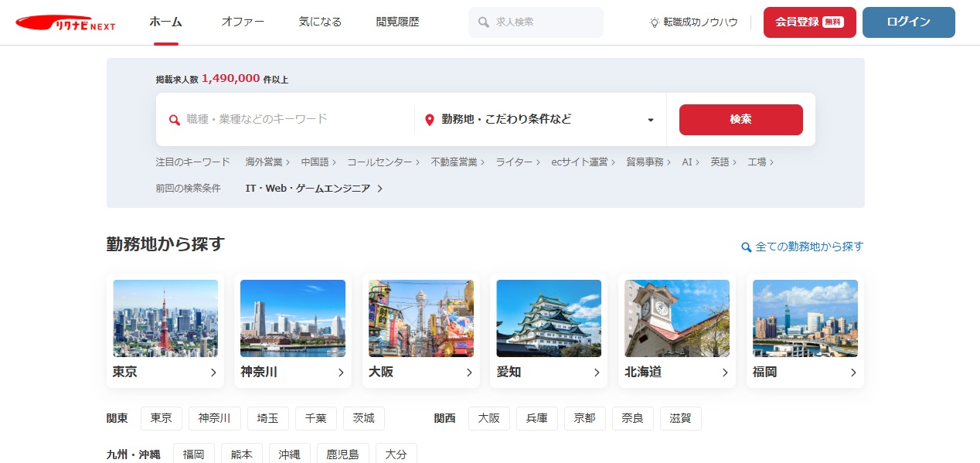980x463 pixels.
Task: Switch to the オファー tab
Action: pos(243,22)
